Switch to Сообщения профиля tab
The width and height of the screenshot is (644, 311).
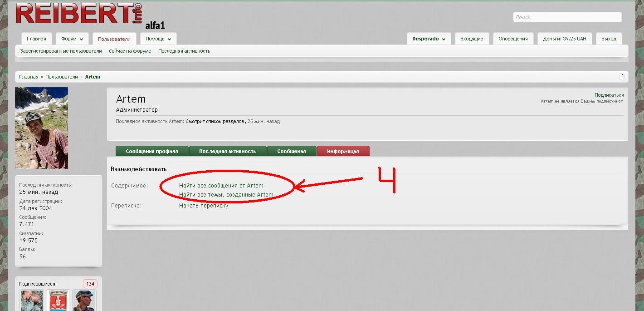(152, 151)
